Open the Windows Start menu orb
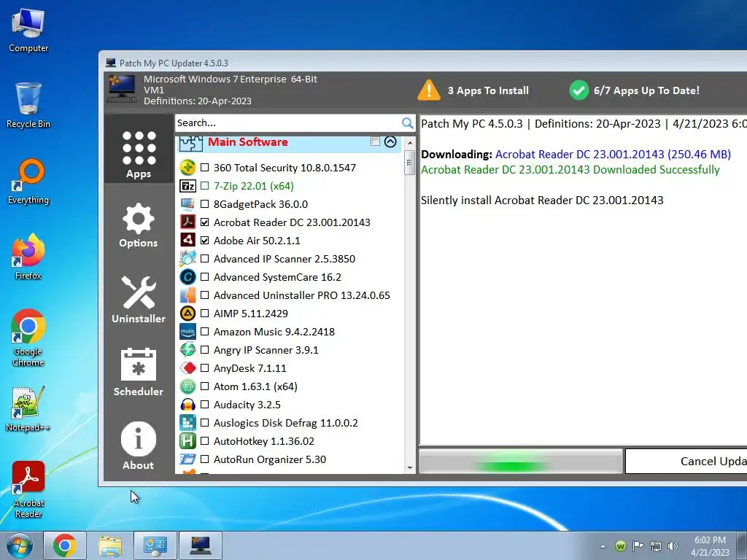Image resolution: width=747 pixels, height=560 pixels. point(19,545)
